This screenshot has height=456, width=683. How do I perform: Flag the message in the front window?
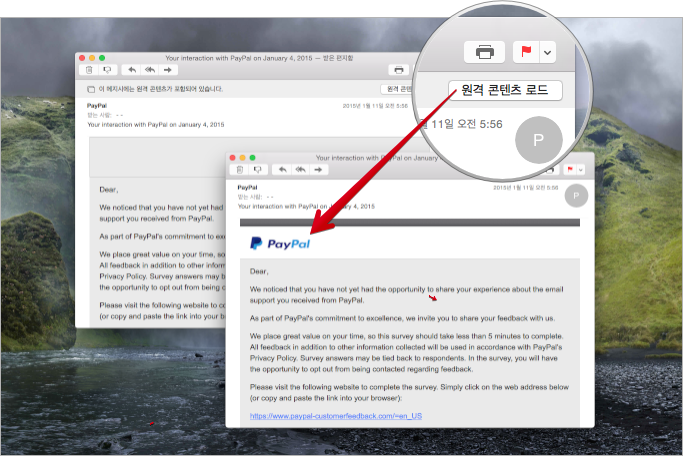570,169
